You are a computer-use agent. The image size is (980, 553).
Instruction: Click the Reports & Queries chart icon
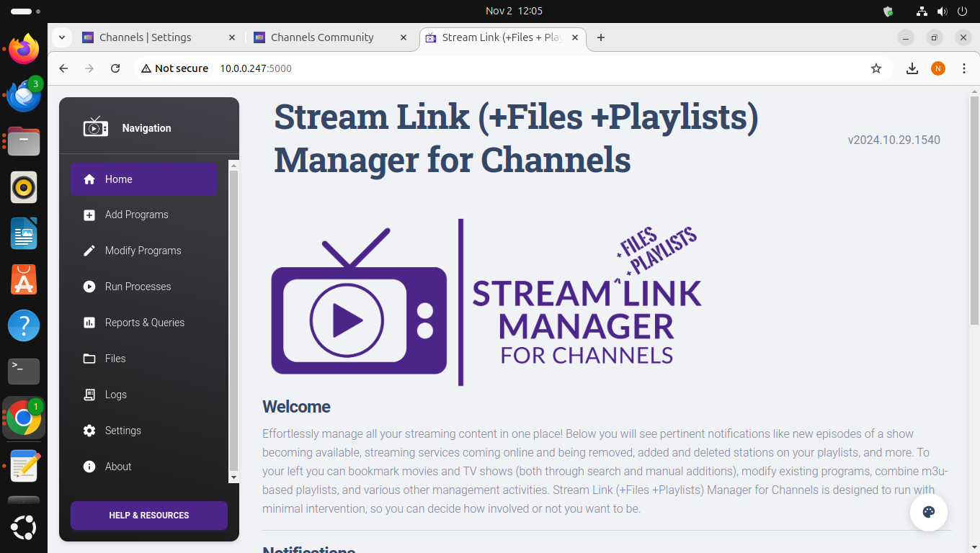[89, 323]
